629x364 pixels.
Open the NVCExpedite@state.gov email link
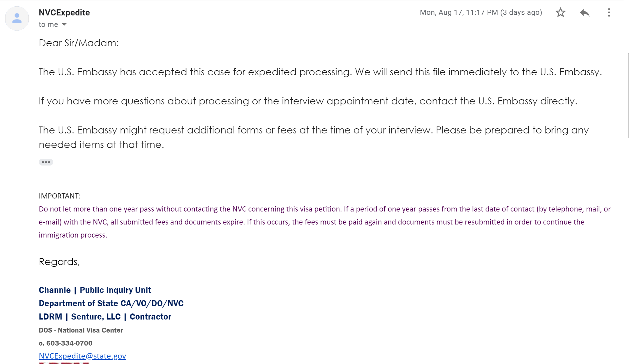[82, 356]
